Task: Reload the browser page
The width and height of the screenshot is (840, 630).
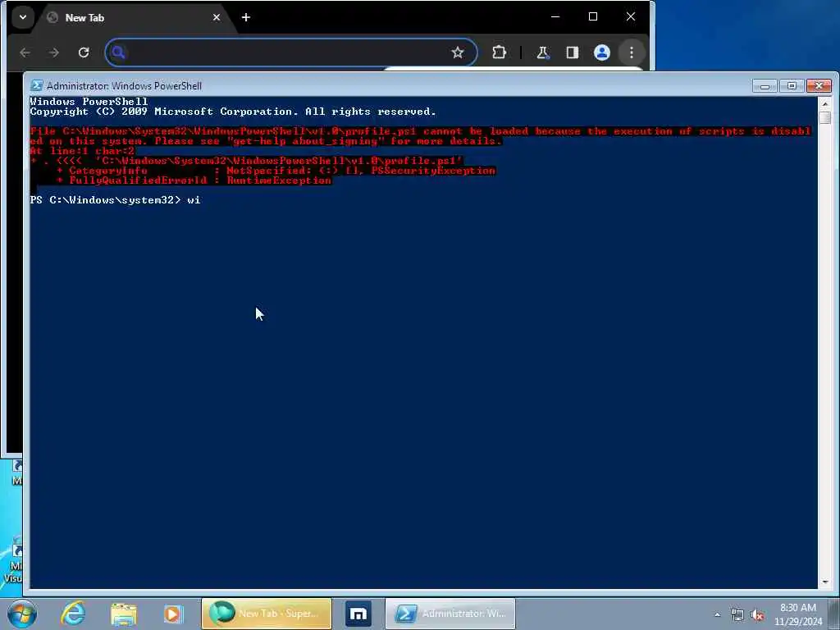Action: [x=84, y=52]
